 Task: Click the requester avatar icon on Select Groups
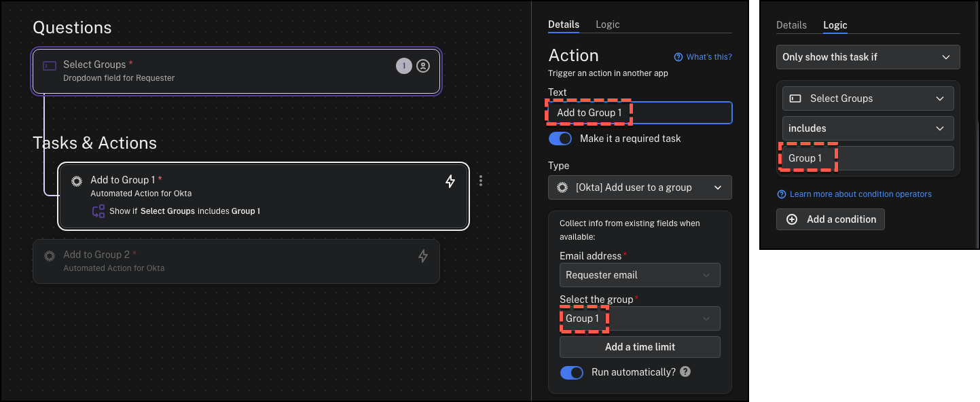423,66
